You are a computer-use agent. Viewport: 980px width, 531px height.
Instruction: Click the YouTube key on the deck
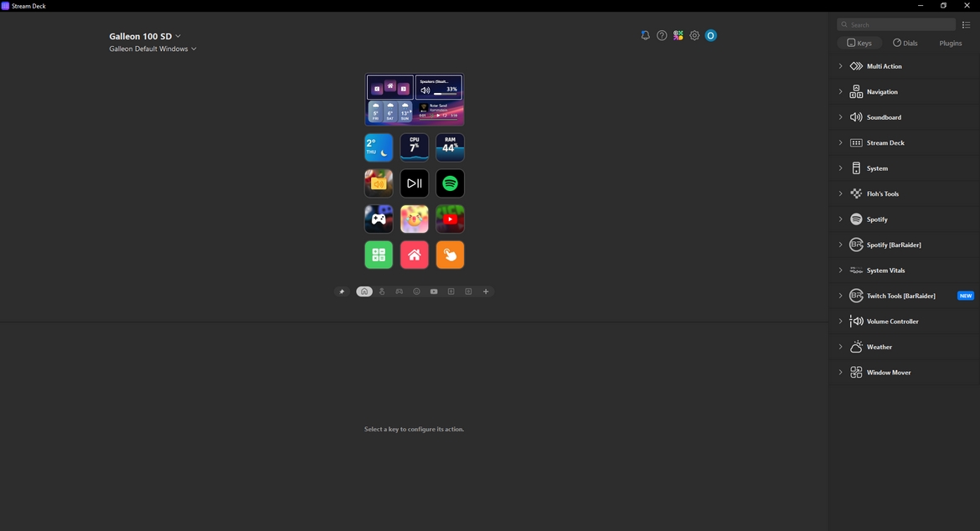point(450,219)
